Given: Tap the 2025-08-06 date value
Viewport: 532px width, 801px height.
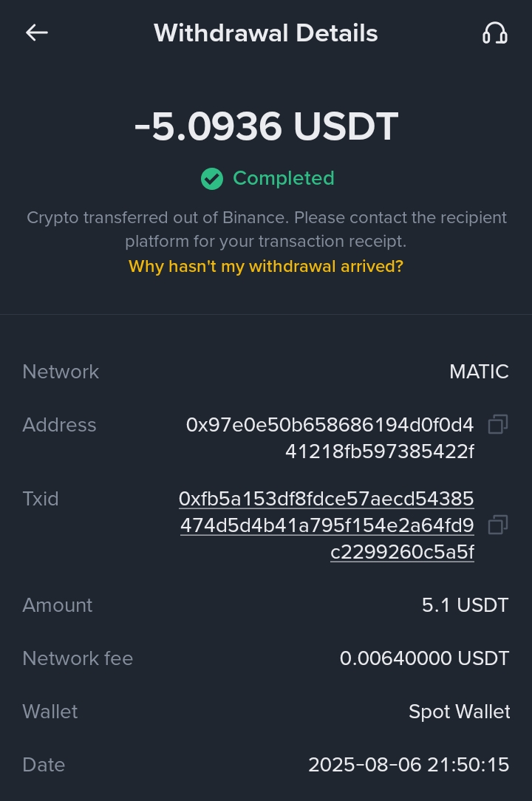Looking at the screenshot, I should click(x=409, y=765).
